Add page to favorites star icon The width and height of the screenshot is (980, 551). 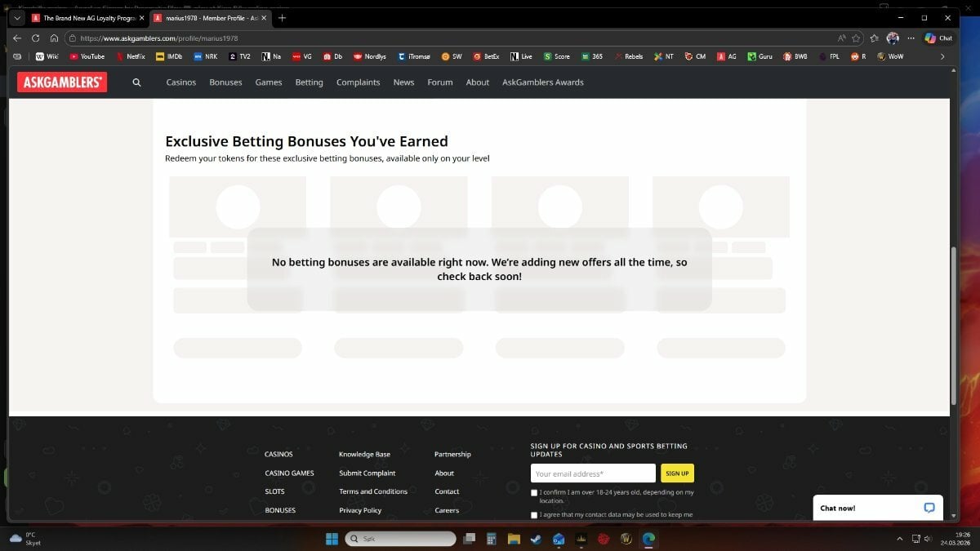click(856, 38)
